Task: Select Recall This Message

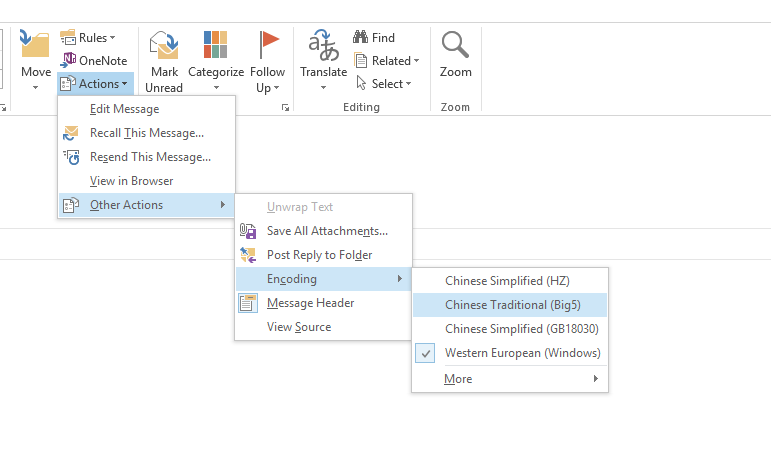Action: (146, 133)
